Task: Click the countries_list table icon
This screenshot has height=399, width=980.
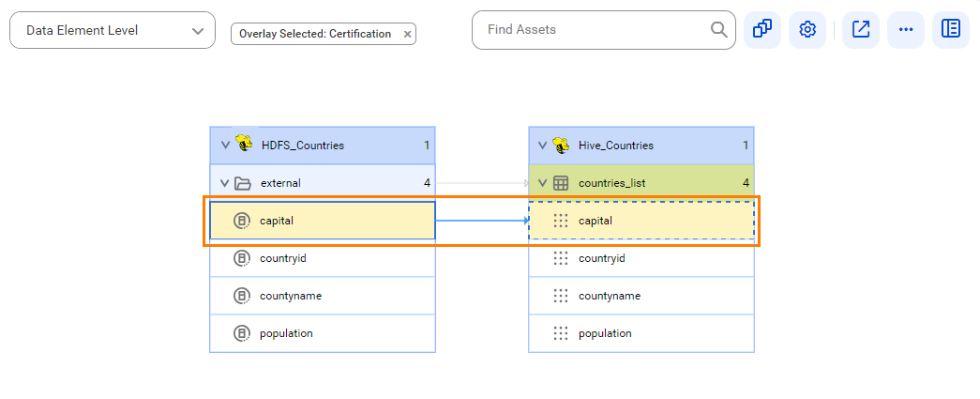Action: click(561, 183)
